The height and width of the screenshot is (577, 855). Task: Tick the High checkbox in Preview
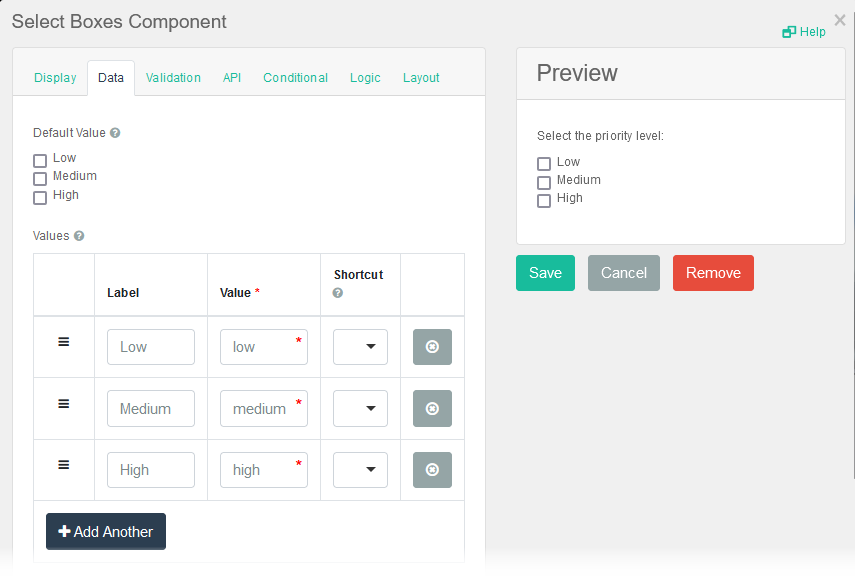coord(544,201)
